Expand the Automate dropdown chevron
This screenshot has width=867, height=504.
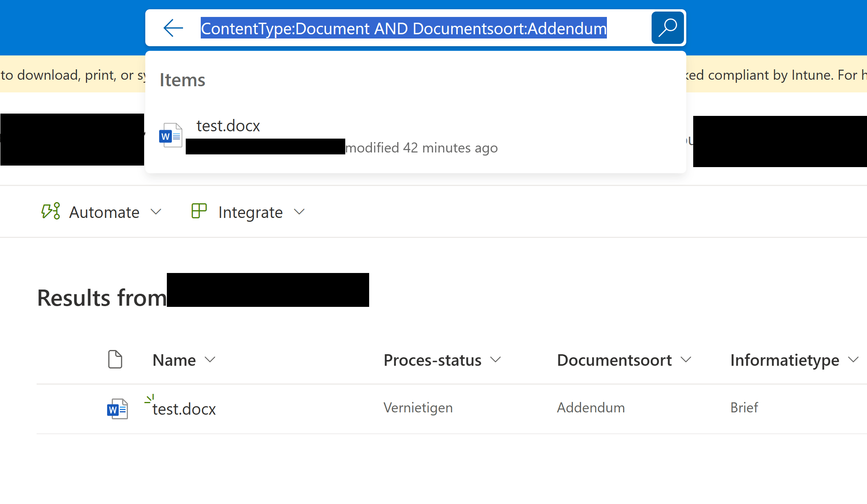(156, 212)
